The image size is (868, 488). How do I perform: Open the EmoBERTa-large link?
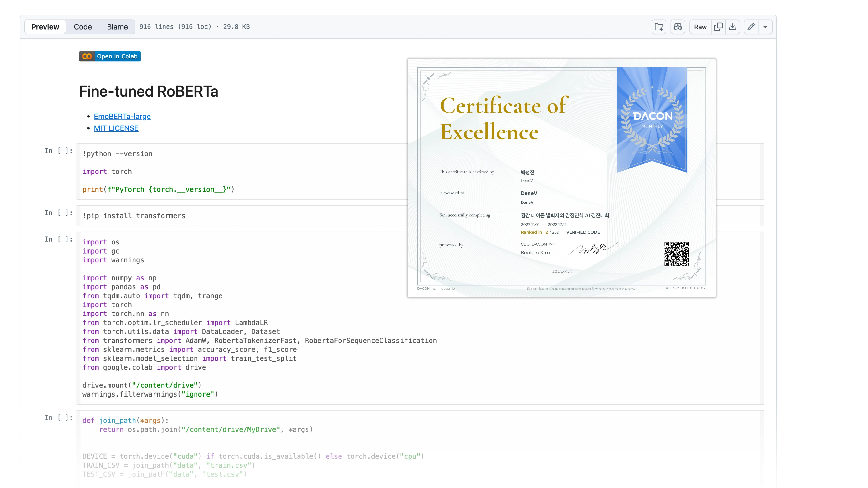[x=122, y=116]
